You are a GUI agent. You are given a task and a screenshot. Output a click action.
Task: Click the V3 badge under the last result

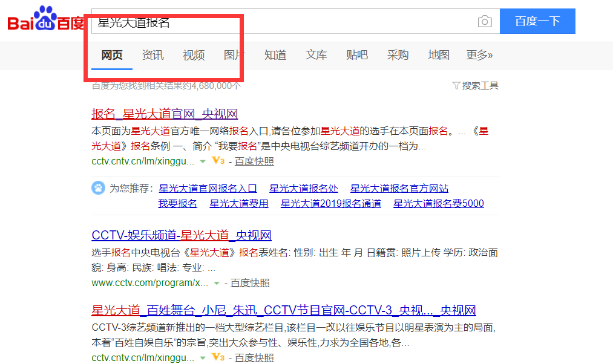[217, 357]
